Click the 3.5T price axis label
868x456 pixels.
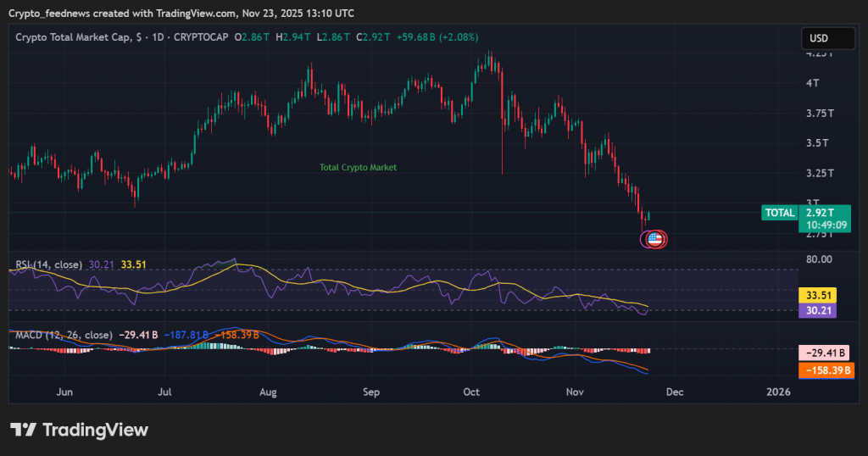pos(817,142)
